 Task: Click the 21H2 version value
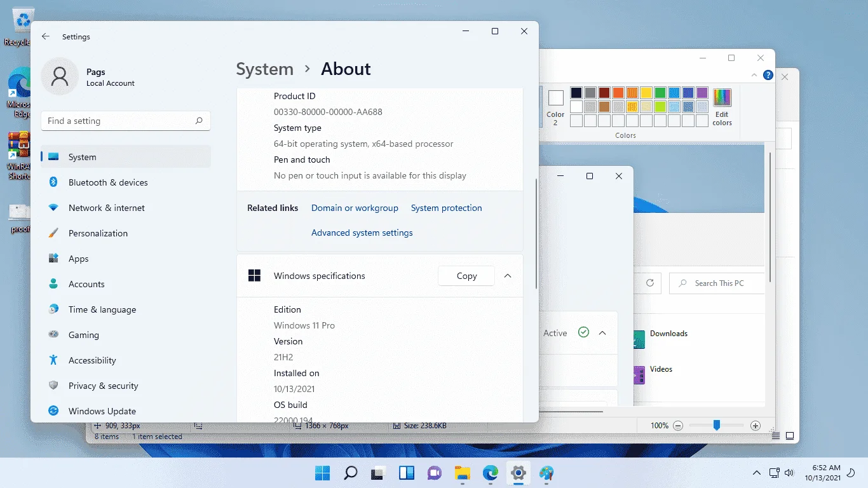283,357
